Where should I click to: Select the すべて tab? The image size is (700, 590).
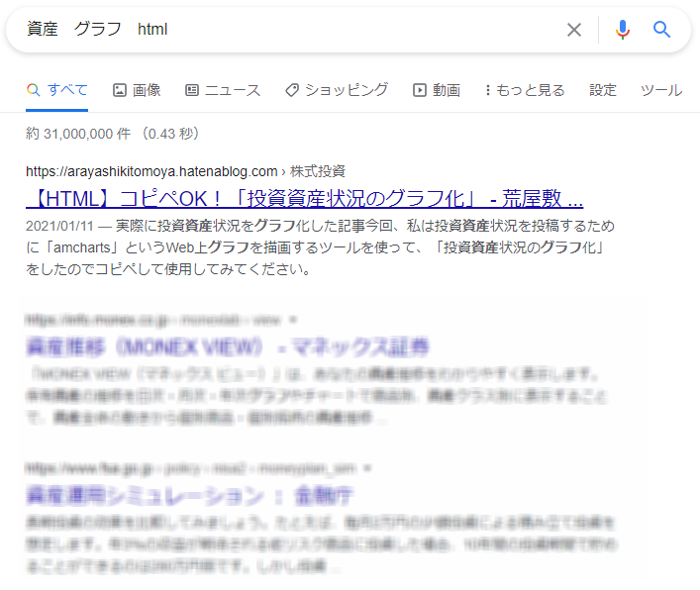pos(57,90)
